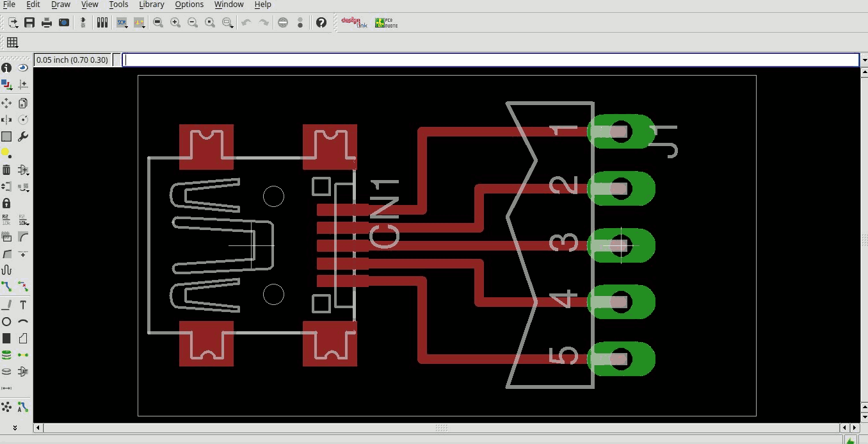Select the Via tool
Image resolution: width=868 pixels, height=444 pixels.
6,355
